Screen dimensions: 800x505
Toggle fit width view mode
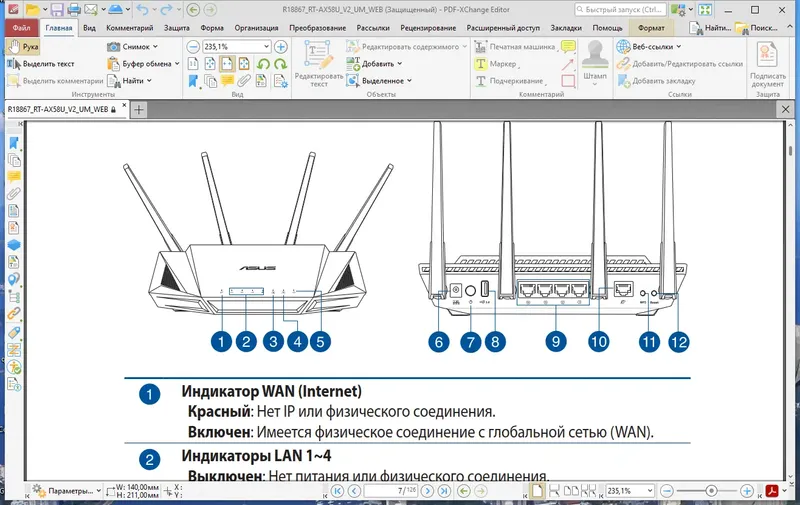[x=227, y=64]
